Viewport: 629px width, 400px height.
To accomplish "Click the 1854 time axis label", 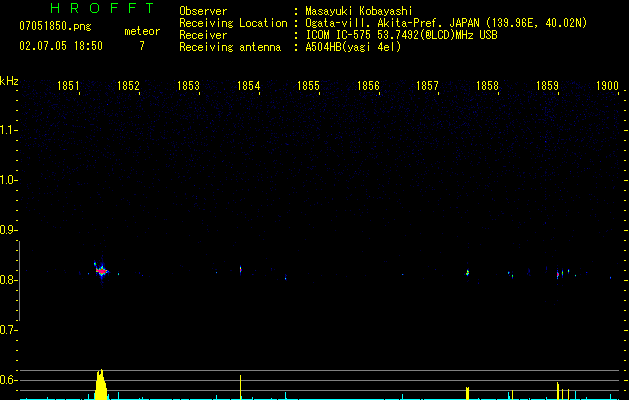I will pyautogui.click(x=248, y=86).
